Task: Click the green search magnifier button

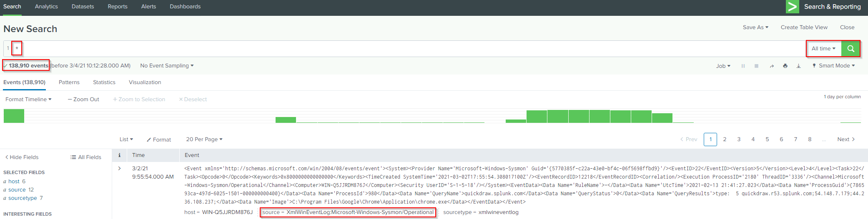Action: 850,49
